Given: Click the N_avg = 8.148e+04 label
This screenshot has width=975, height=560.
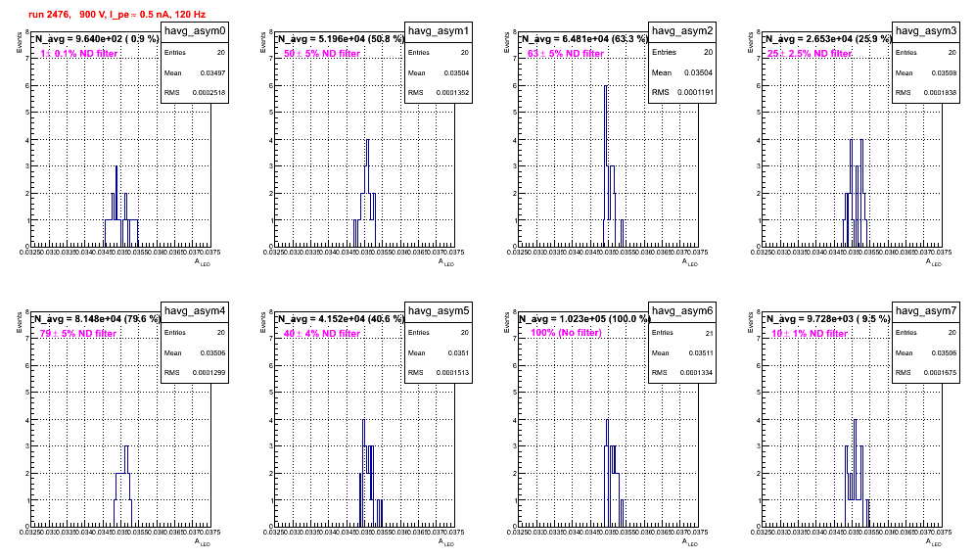Looking at the screenshot, I should coord(96,318).
